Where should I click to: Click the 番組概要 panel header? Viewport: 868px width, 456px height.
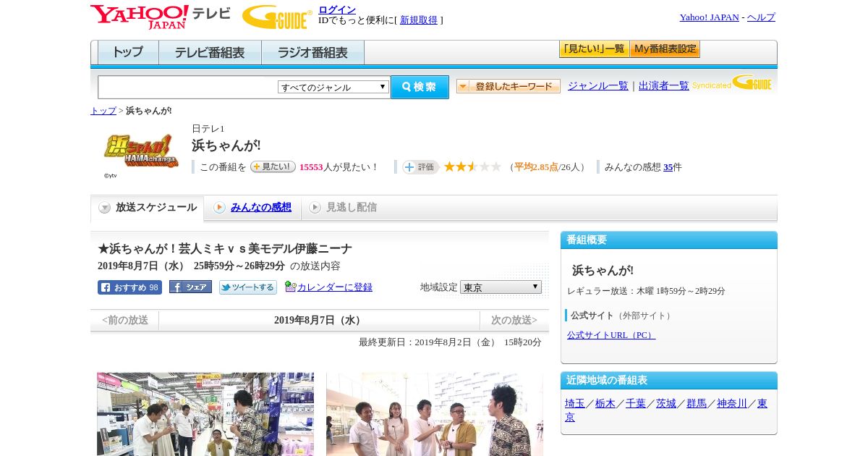pos(669,240)
